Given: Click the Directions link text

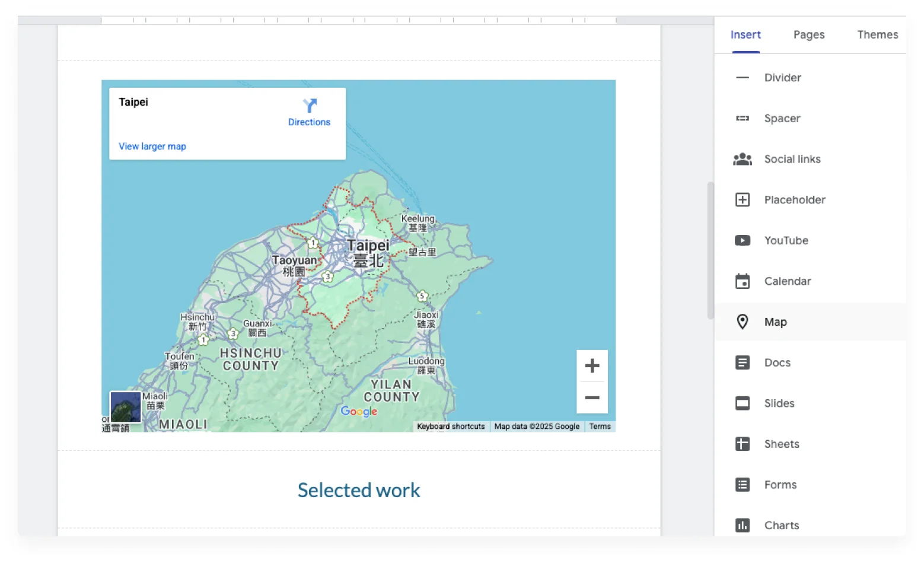Looking at the screenshot, I should [309, 122].
